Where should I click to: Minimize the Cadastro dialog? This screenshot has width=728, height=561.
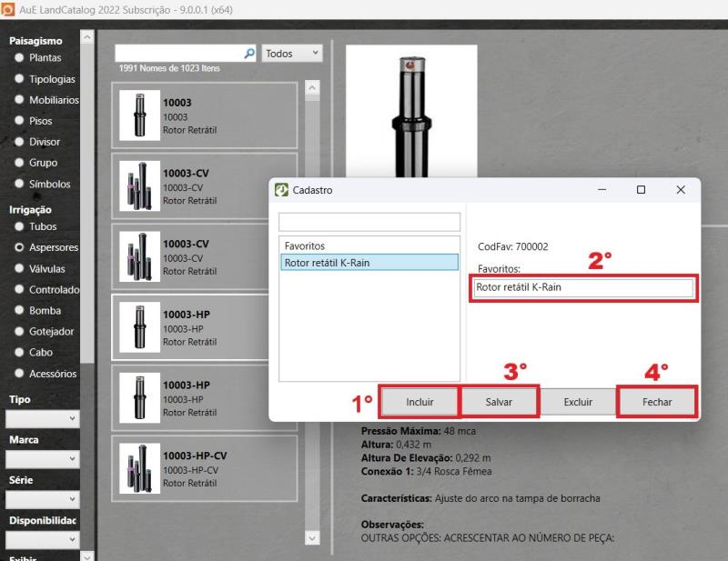602,190
